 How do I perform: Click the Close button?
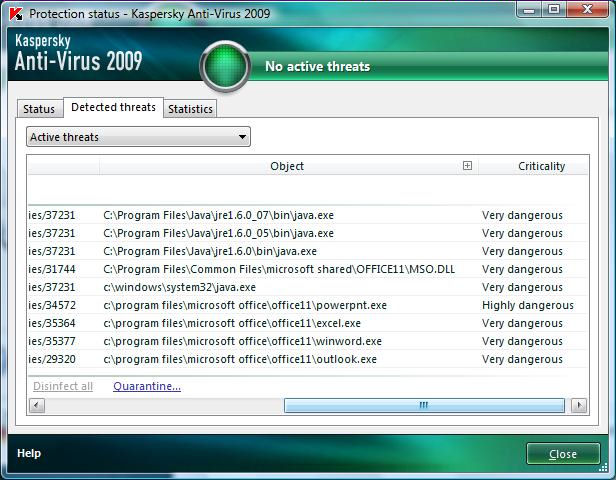563,454
